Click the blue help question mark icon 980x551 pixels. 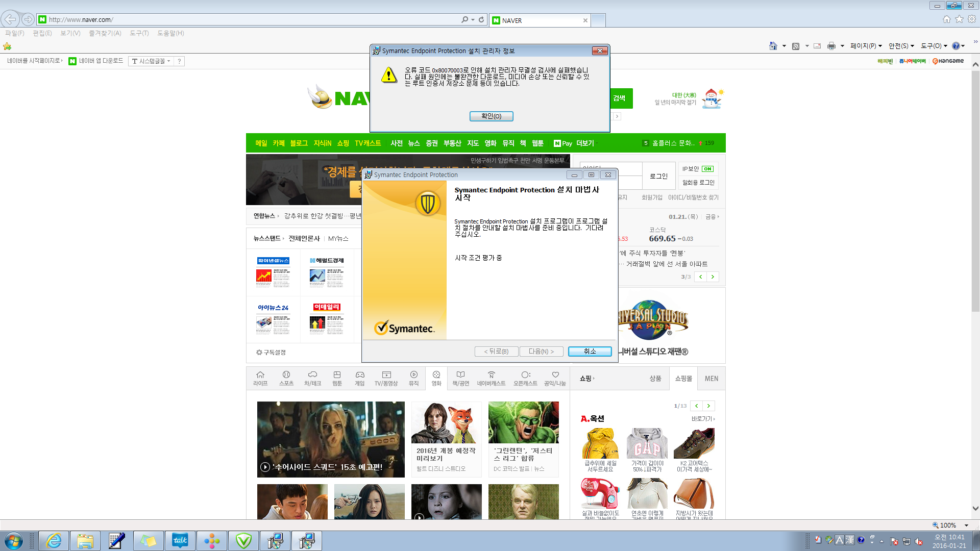pyautogui.click(x=955, y=46)
